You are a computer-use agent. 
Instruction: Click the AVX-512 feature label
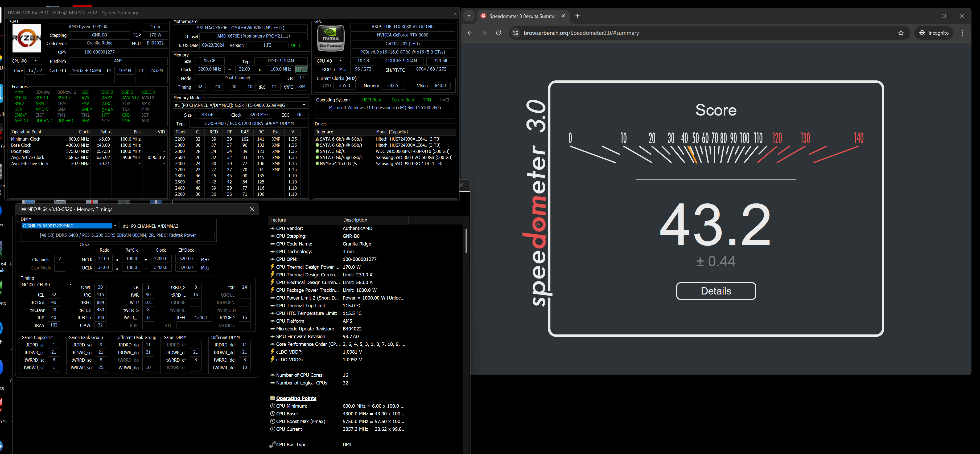(130, 98)
